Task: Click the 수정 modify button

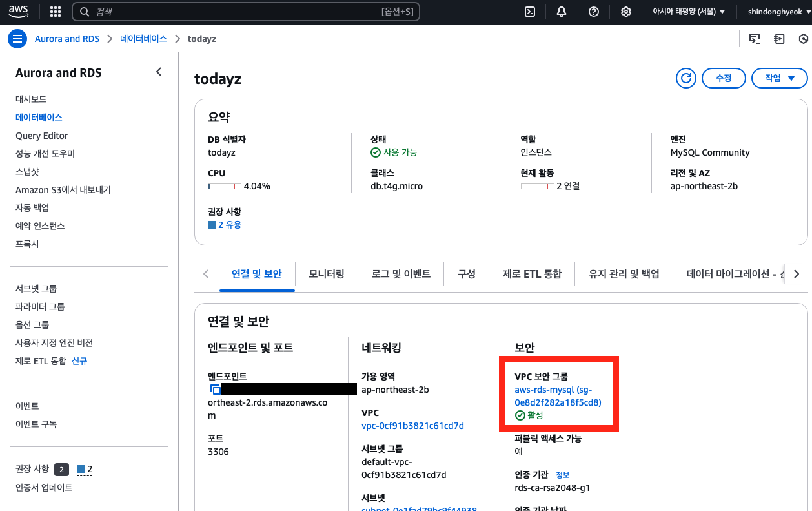Action: 724,78
